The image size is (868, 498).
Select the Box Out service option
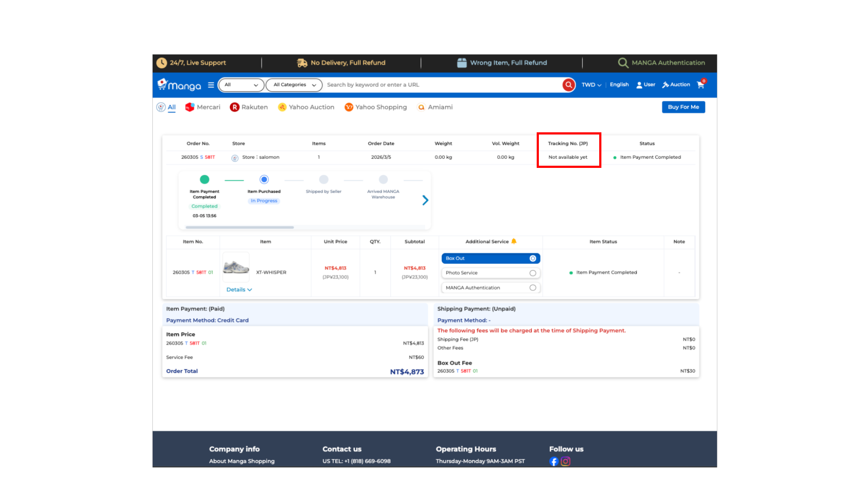(x=533, y=259)
